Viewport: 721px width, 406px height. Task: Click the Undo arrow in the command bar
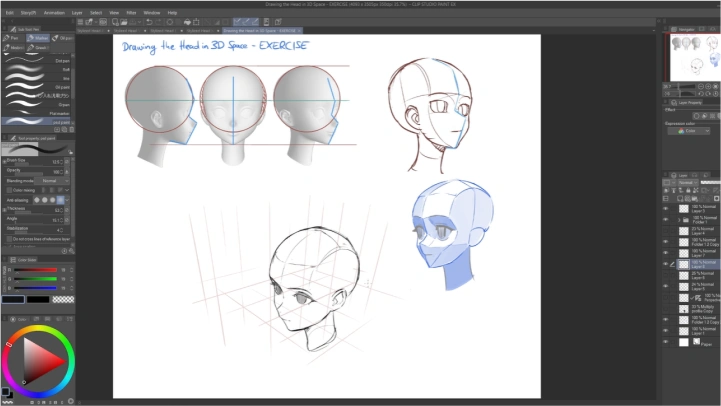coord(149,22)
